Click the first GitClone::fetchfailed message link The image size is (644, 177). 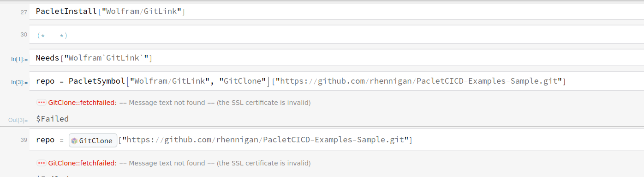coord(82,103)
